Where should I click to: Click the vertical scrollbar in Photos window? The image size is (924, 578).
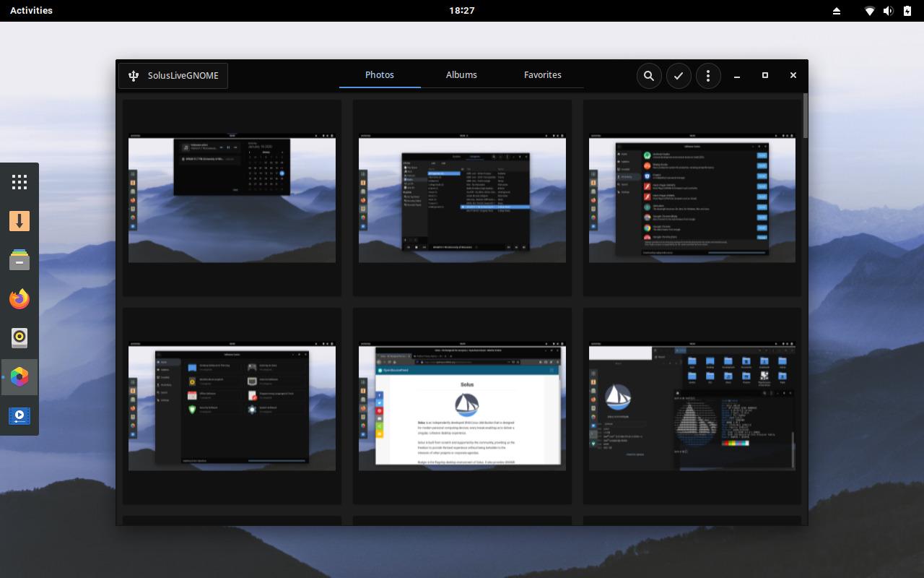tap(805, 116)
